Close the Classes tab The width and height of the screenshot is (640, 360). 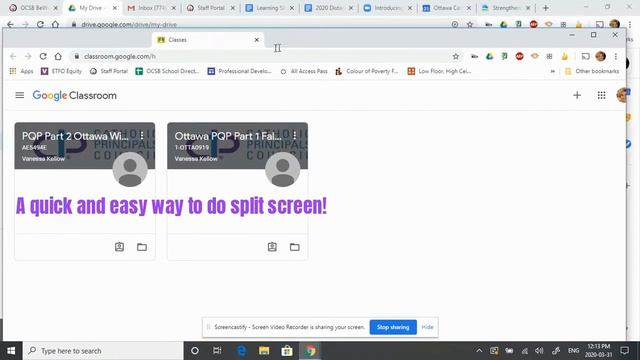(x=256, y=40)
